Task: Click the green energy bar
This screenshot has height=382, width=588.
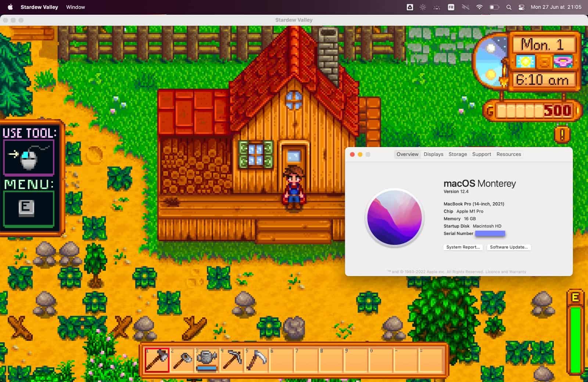Action: (x=575, y=340)
